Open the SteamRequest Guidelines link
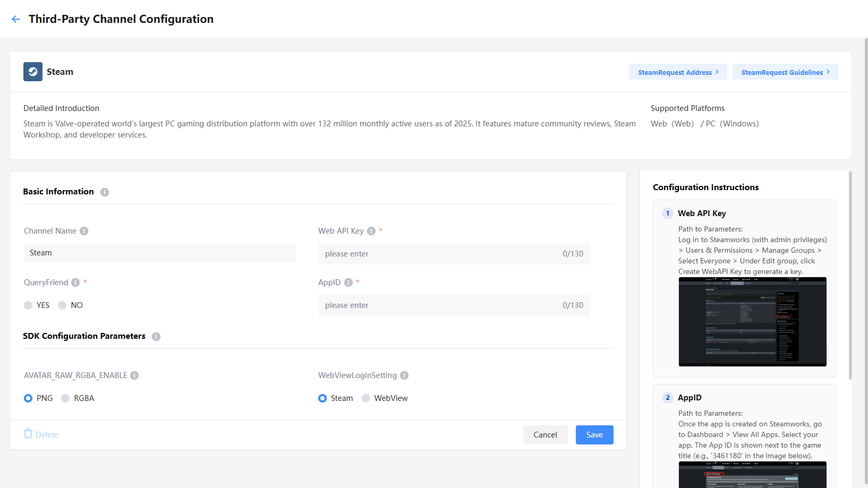This screenshot has height=488, width=868. [785, 72]
